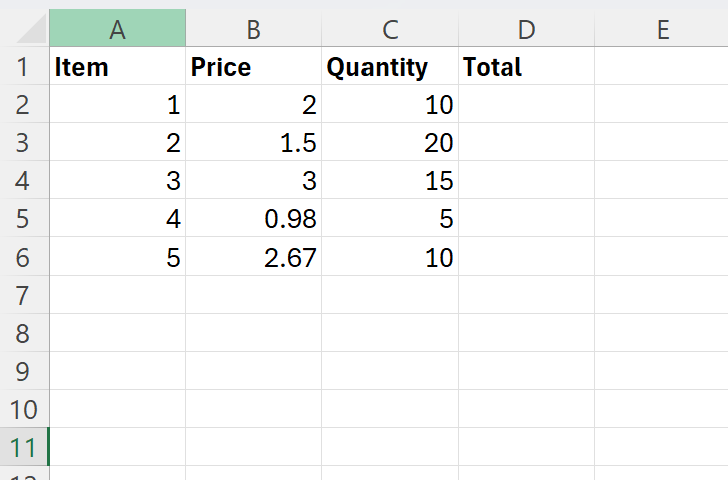Viewport: 728px width, 480px height.
Task: Select the cell with quantity 15
Action: (x=390, y=181)
